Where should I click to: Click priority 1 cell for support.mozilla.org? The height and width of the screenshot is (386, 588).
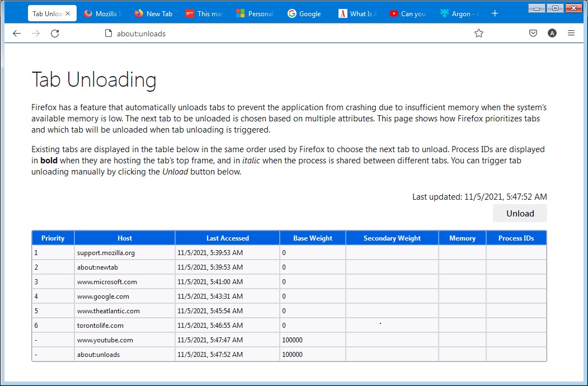pyautogui.click(x=53, y=253)
